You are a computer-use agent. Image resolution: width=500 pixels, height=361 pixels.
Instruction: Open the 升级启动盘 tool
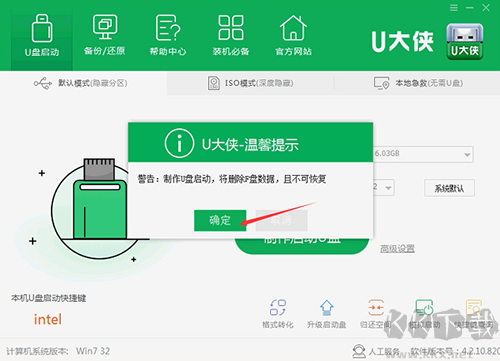(x=327, y=313)
